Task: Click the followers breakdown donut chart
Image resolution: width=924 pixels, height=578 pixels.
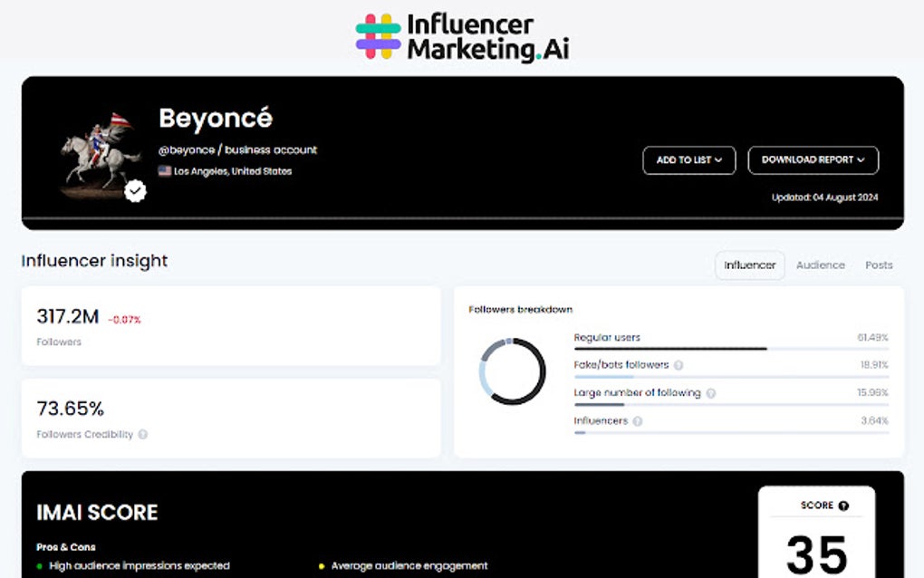Action: pyautogui.click(x=512, y=371)
